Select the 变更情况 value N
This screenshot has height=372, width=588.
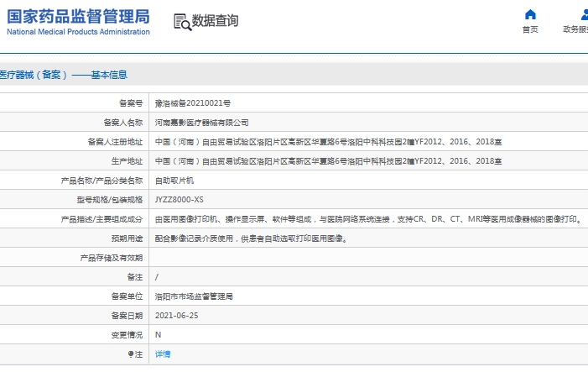[158, 335]
